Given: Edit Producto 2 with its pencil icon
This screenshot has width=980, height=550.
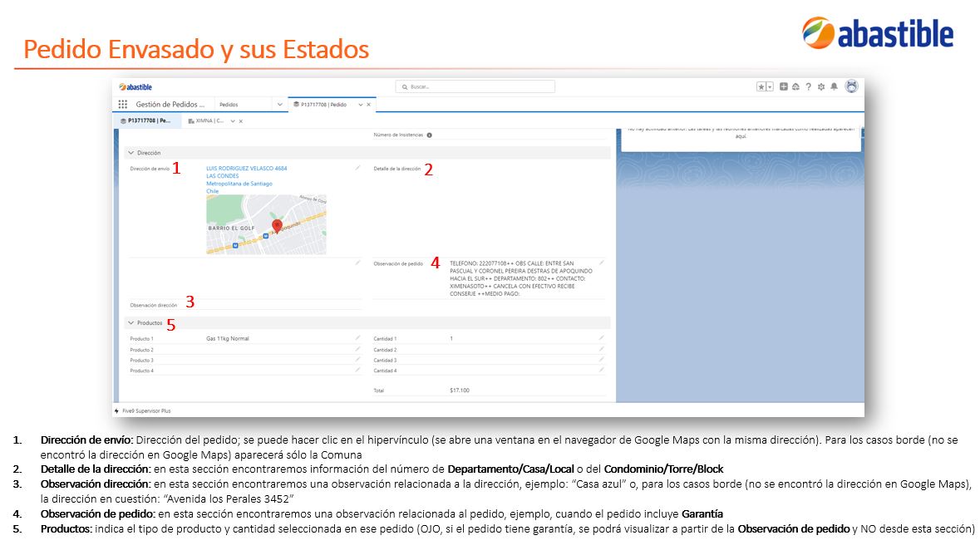Looking at the screenshot, I should 357,349.
